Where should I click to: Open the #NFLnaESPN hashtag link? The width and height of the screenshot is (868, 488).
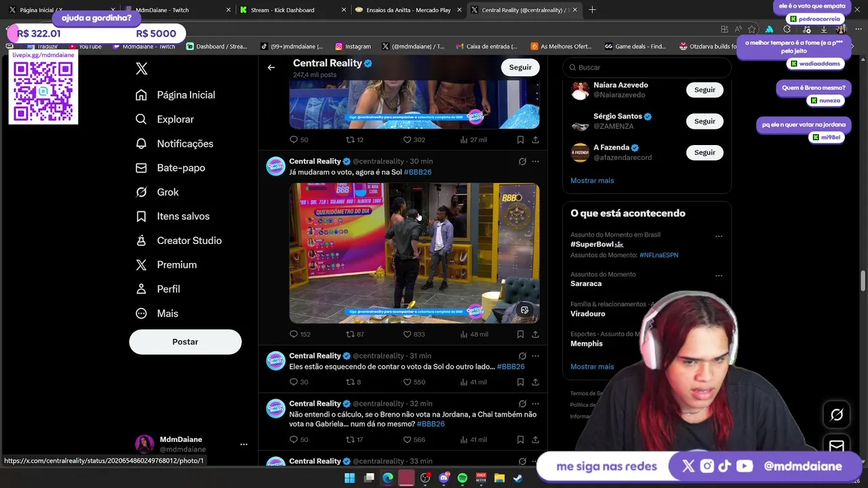coord(658,255)
